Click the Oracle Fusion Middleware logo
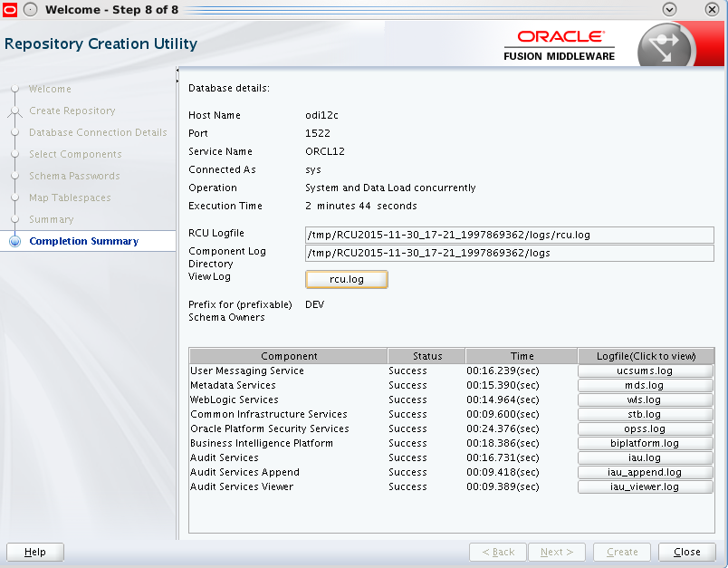This screenshot has height=568, width=728. [x=560, y=45]
